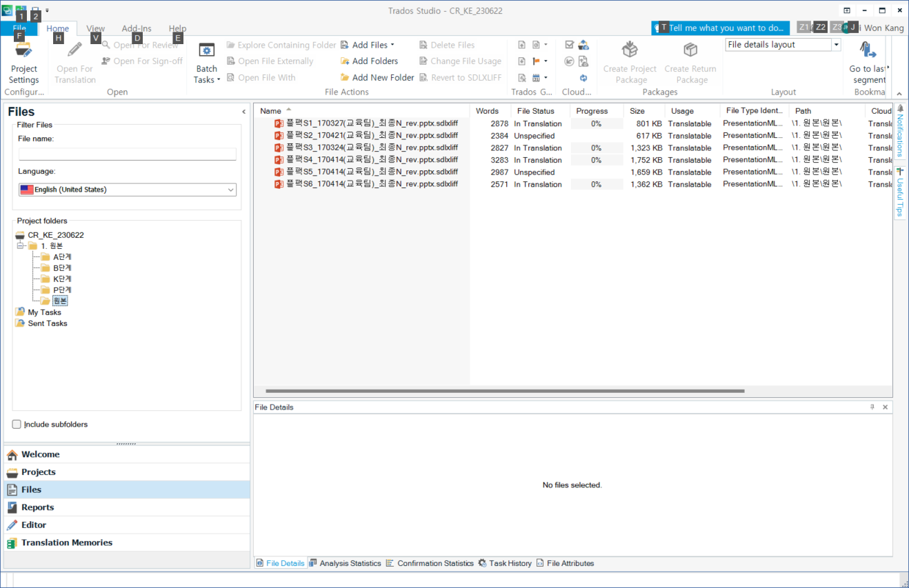This screenshot has height=588, width=909.
Task: Click Go to last segment bookmark icon
Action: (868, 50)
